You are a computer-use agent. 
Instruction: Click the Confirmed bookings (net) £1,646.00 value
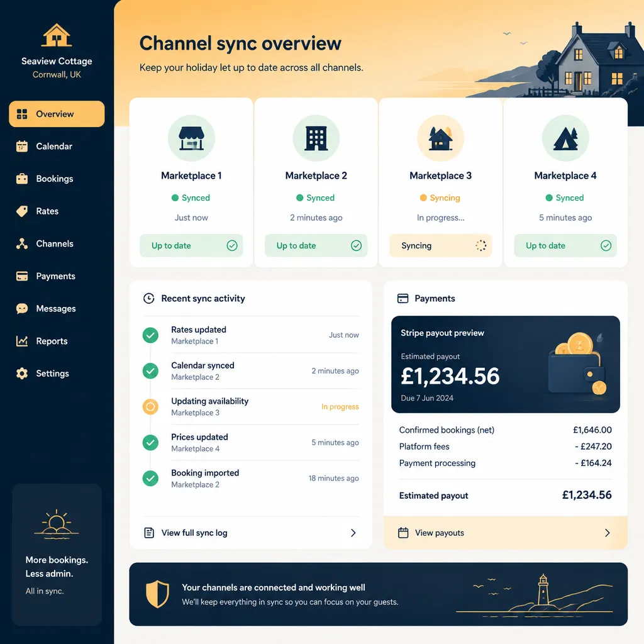coord(592,430)
